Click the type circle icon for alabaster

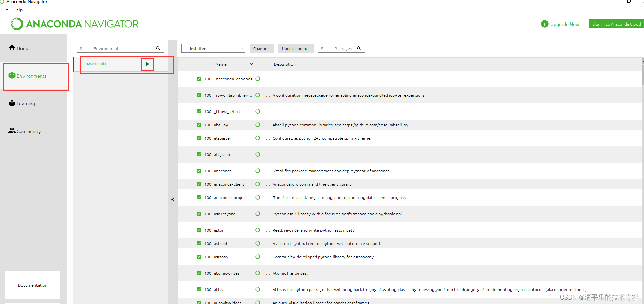point(258,138)
